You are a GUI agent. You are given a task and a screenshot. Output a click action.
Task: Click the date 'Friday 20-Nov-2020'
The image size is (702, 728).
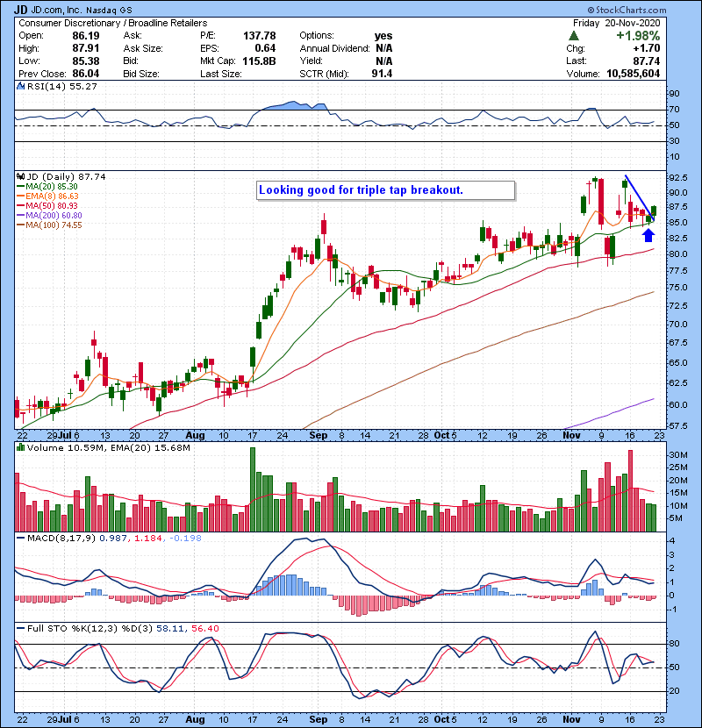617,23
